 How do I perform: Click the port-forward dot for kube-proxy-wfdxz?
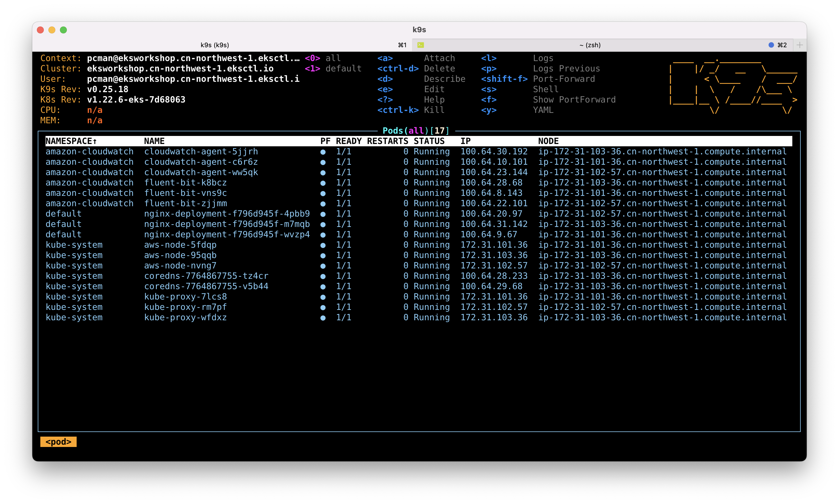(323, 318)
